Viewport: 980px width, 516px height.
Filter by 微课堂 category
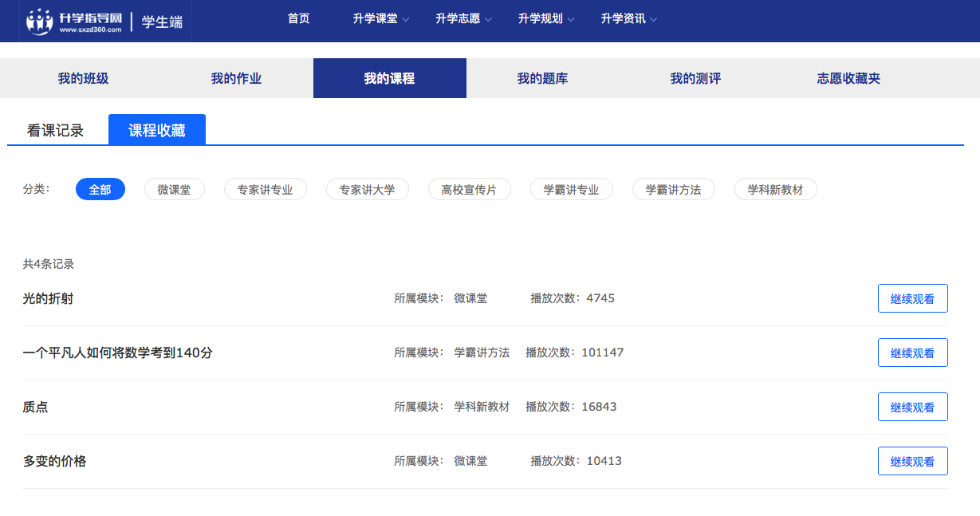(174, 190)
